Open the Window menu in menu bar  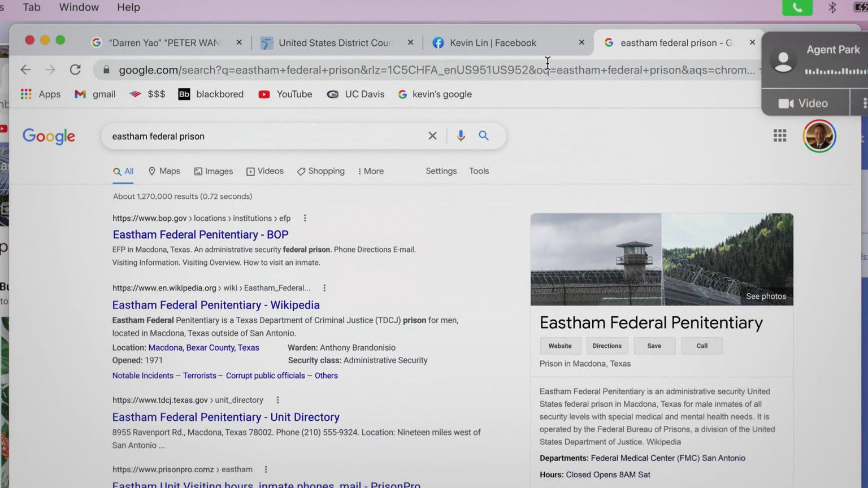[x=79, y=7]
